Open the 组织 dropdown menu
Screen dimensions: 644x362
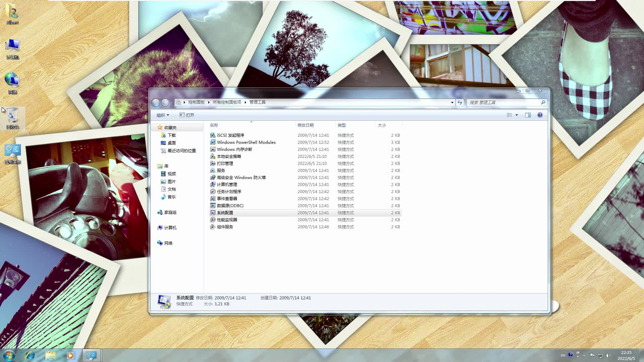click(x=163, y=115)
